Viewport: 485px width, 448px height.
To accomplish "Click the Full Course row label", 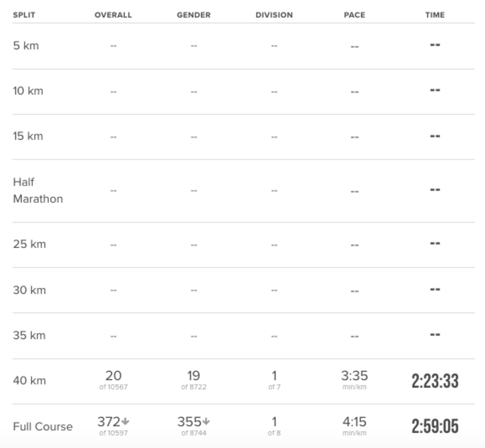I will click(x=43, y=427).
